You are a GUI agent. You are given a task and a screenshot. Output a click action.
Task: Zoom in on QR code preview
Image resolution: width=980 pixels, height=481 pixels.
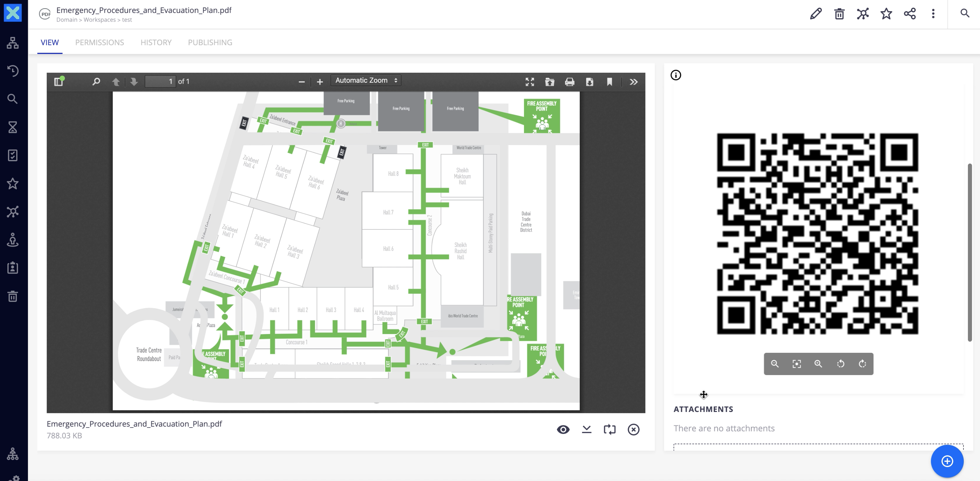coord(818,364)
